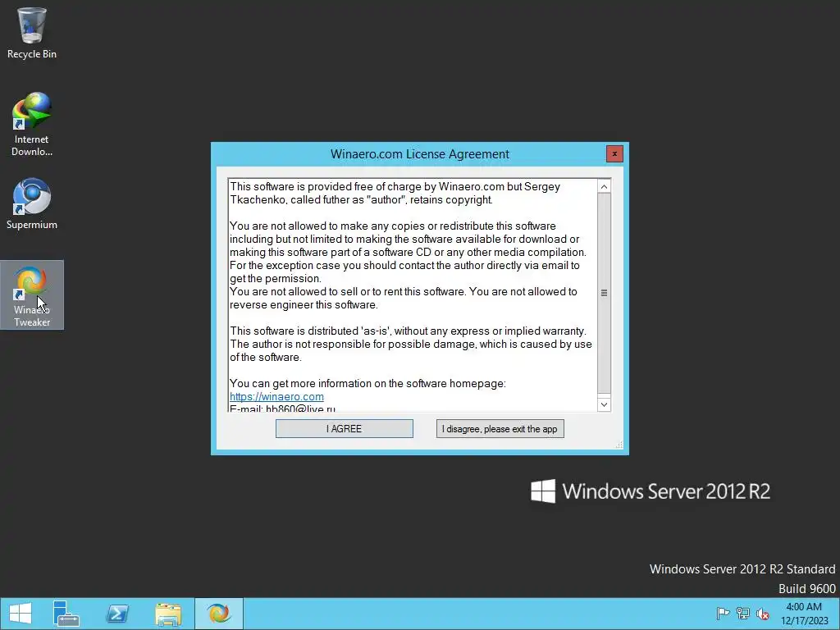Close the Winaero.com License Agreement dialog
The width and height of the screenshot is (840, 630).
614,153
